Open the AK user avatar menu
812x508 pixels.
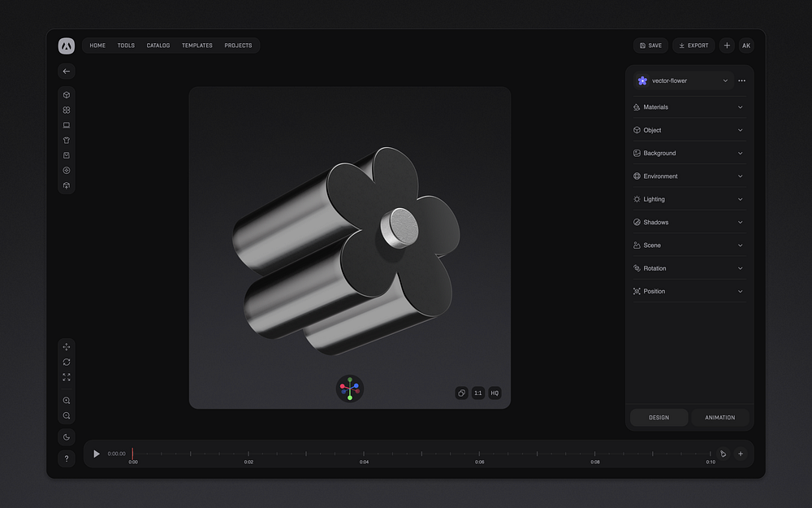[746, 46]
